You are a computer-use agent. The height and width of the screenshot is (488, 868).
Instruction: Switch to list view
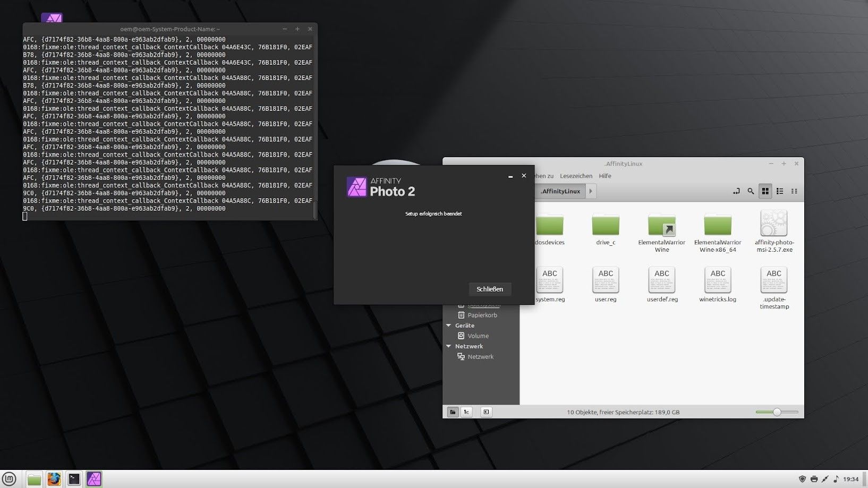[x=780, y=191]
